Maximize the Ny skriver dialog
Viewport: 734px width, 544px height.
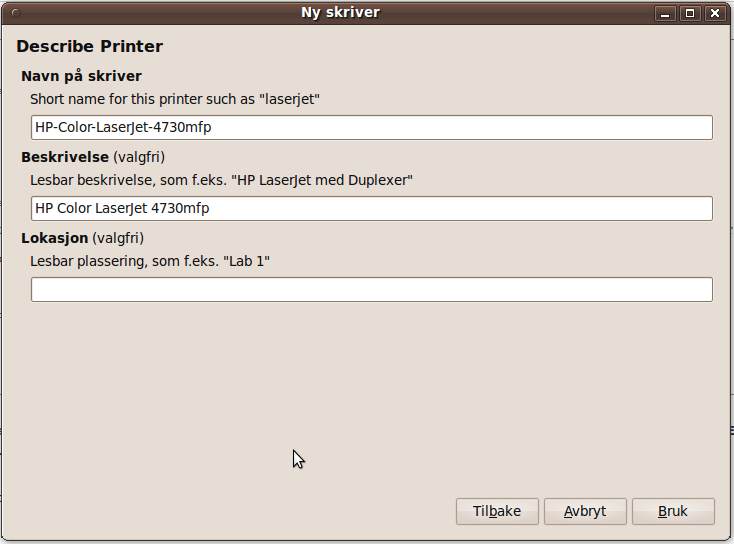tap(690, 13)
